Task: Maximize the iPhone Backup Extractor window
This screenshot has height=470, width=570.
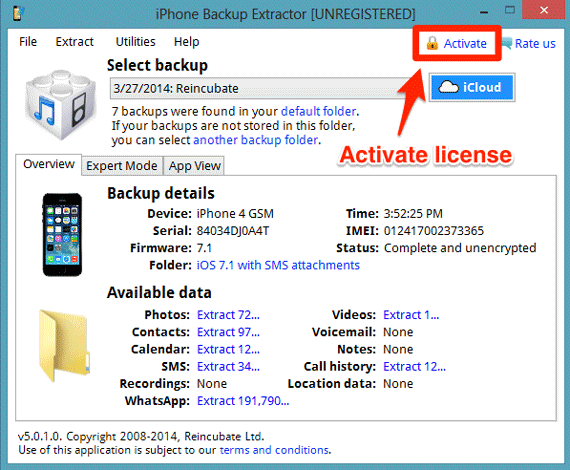Action: (510, 10)
